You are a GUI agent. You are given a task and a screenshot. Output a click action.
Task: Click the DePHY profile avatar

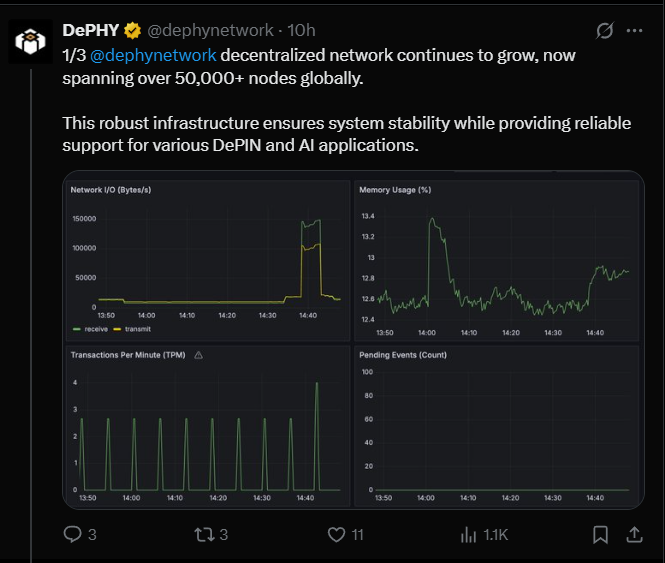(31, 41)
